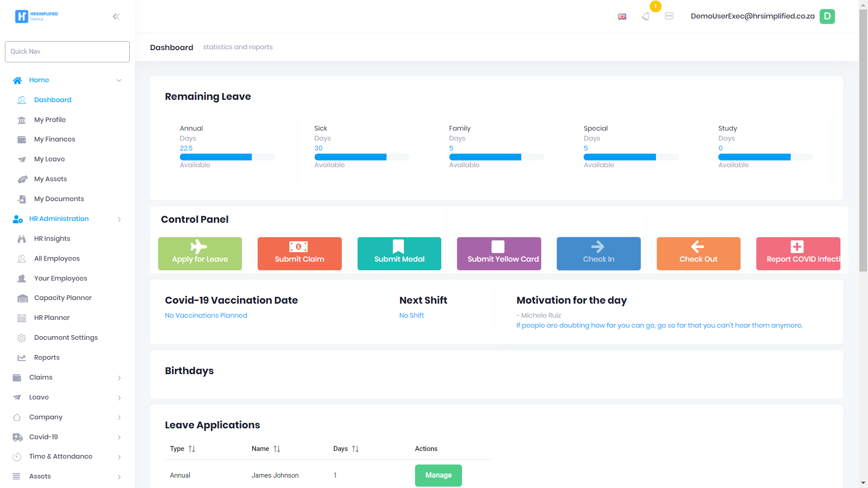This screenshot has height=488, width=868.
Task: Click the Quick Nav search field
Action: 67,52
